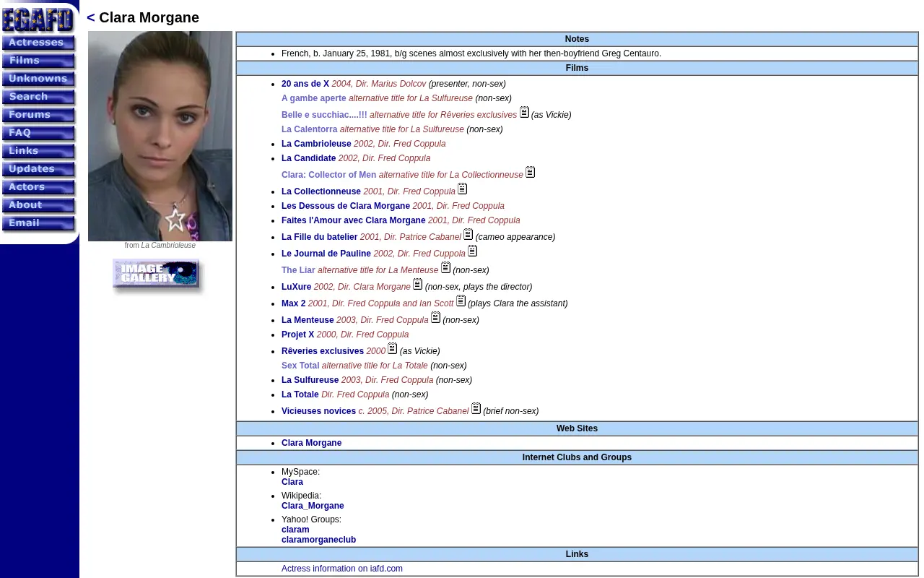Viewport: 924px width, 578px height.
Task: Open the Clara Morgane web site link
Action: click(311, 443)
